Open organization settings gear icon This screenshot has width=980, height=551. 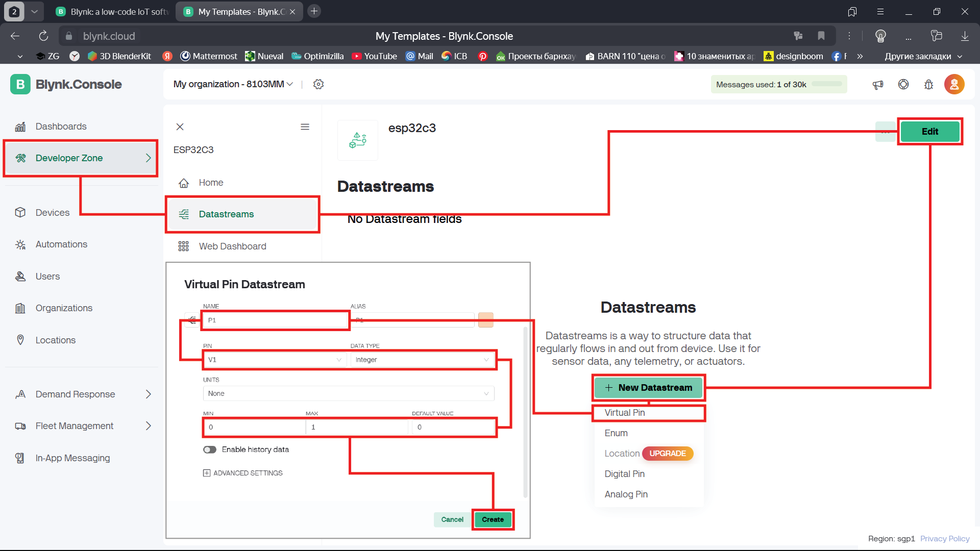coord(318,84)
